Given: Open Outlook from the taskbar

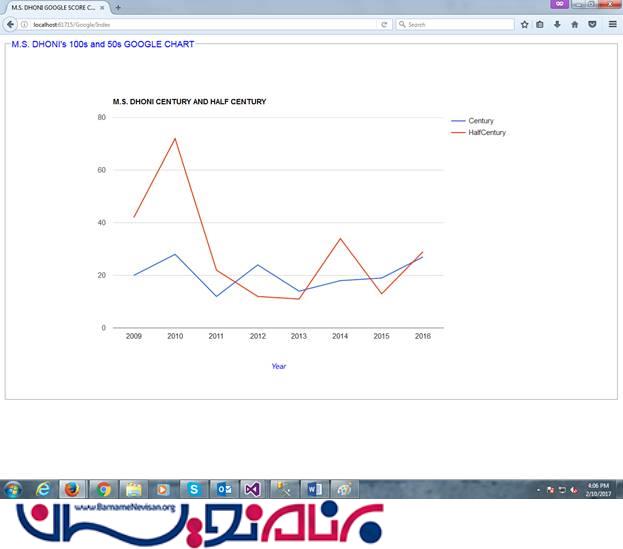Looking at the screenshot, I should pyautogui.click(x=224, y=489).
